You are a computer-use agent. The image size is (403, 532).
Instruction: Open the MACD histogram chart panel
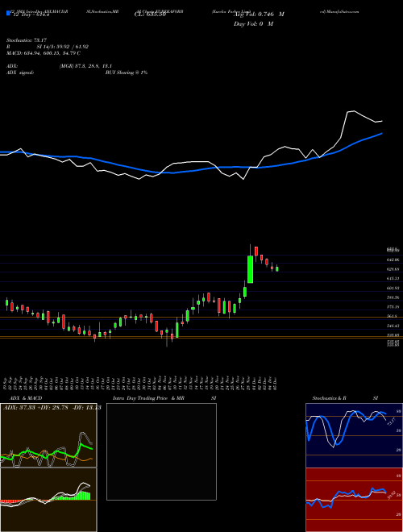(x=48, y=500)
